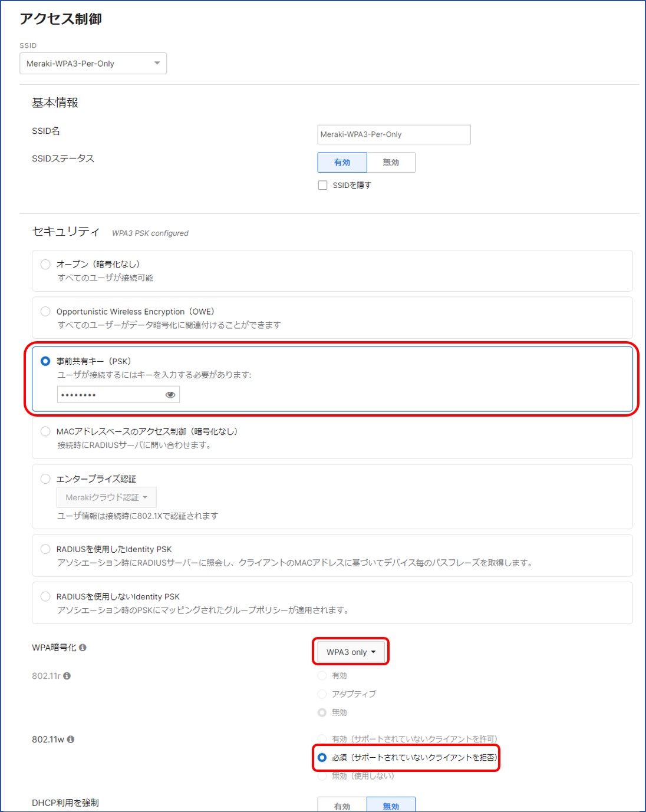Set DHCP利用を強制 to 無効
The width and height of the screenshot is (646, 812).
[x=391, y=805]
